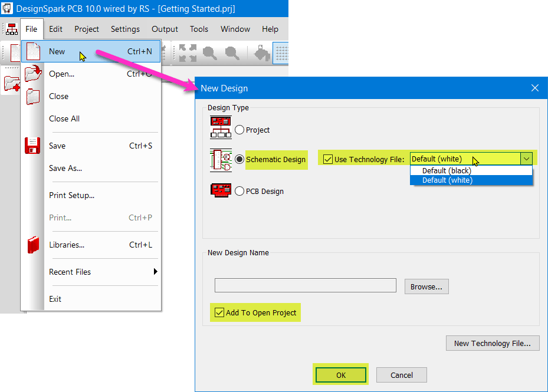Open the Window menu
The width and height of the screenshot is (548, 392).
tap(235, 29)
